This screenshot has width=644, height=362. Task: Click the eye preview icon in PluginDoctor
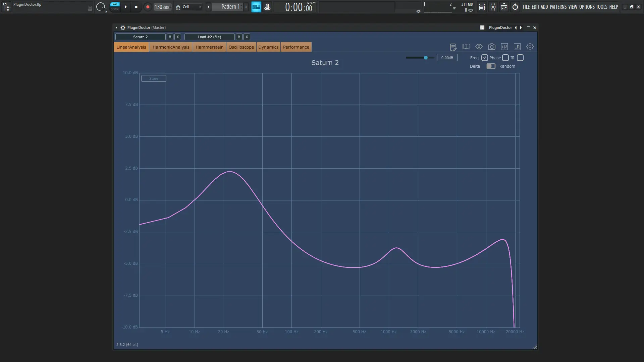(x=479, y=47)
